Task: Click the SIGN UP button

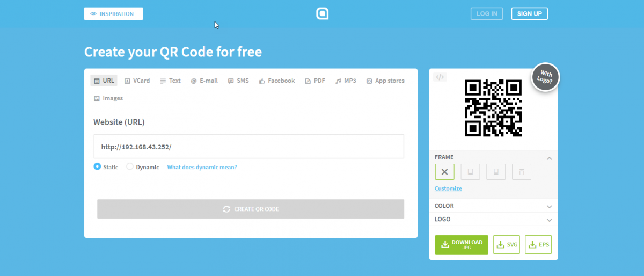Action: 529,14
